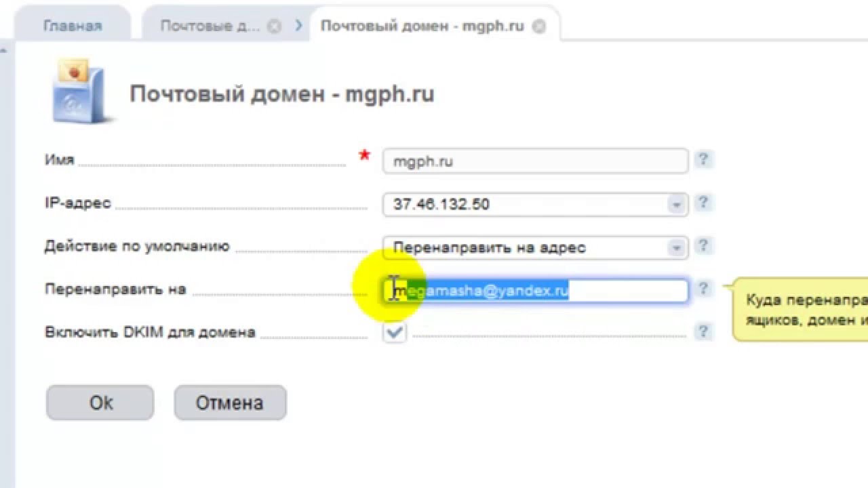Click the Имя input field with mgph.ru

(536, 161)
